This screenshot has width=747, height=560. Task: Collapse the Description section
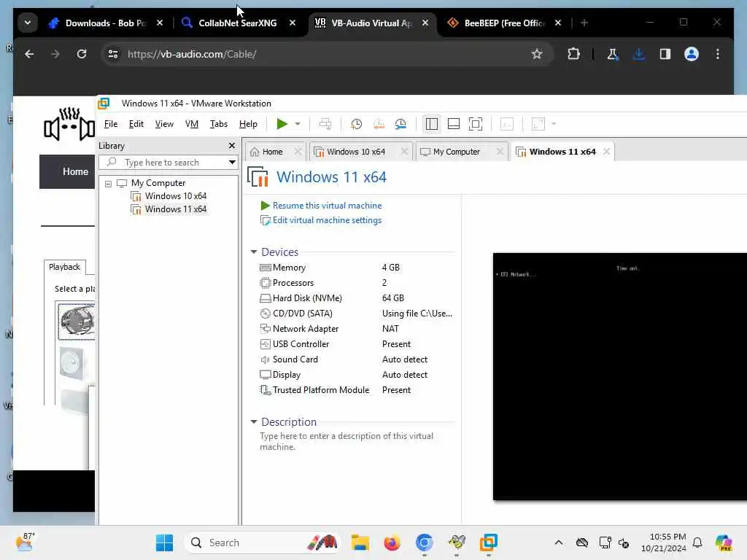coord(254,422)
